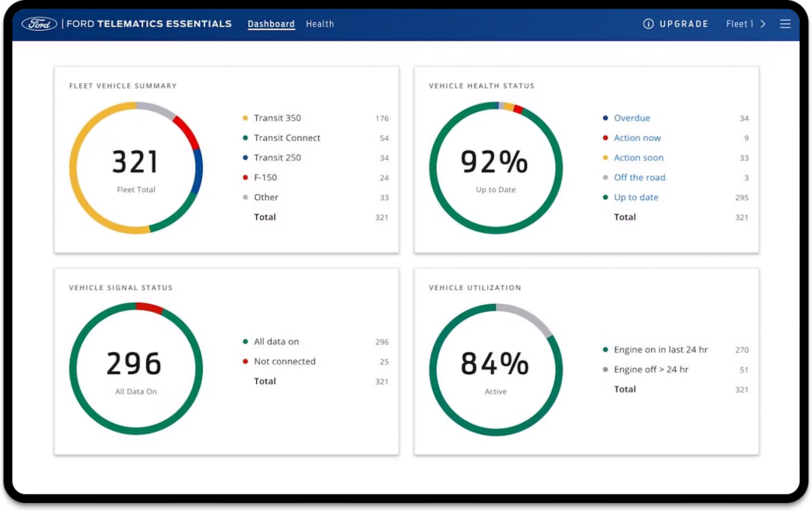The height and width of the screenshot is (511, 812).
Task: Click the Action now count 9
Action: (x=746, y=138)
